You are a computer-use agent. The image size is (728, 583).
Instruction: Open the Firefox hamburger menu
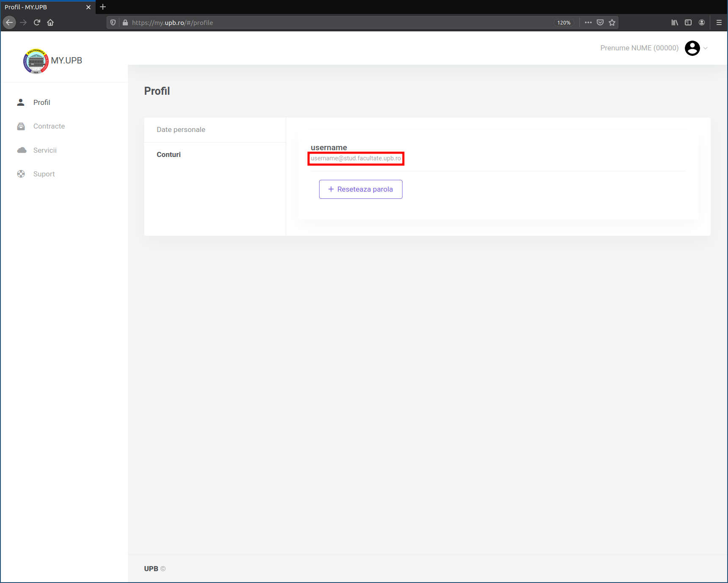(x=719, y=22)
